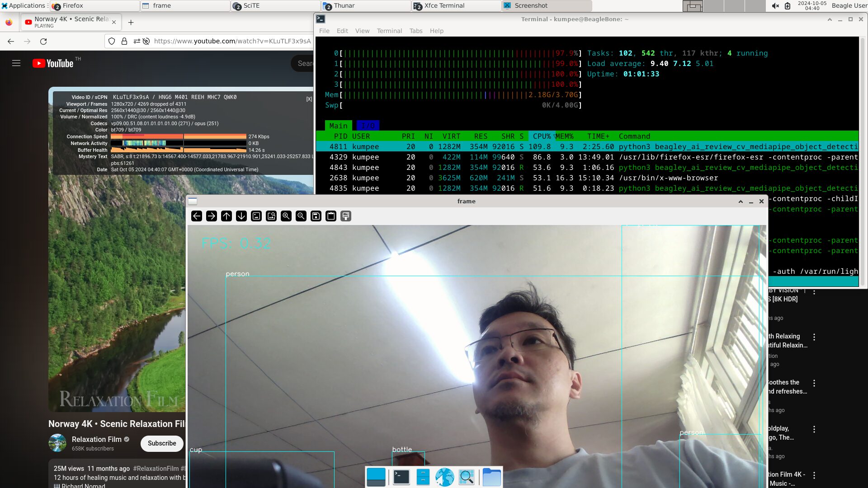The height and width of the screenshot is (488, 868).
Task: Open home folder icon in dock
Action: click(x=491, y=477)
